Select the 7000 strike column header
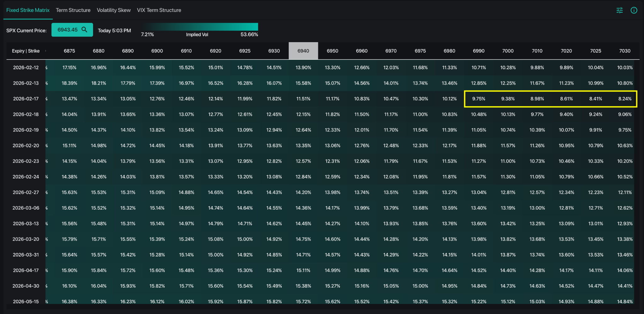This screenshot has width=644, height=314. click(x=508, y=51)
